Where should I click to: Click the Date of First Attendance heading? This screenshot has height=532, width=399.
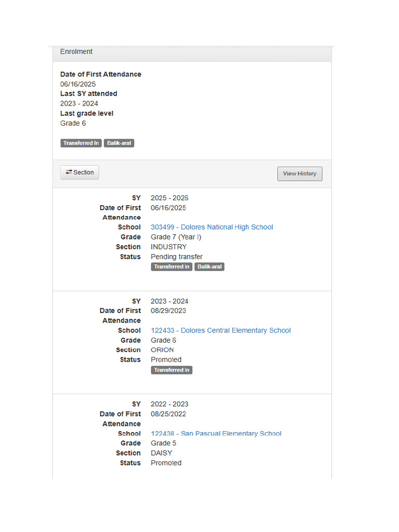[x=101, y=74]
